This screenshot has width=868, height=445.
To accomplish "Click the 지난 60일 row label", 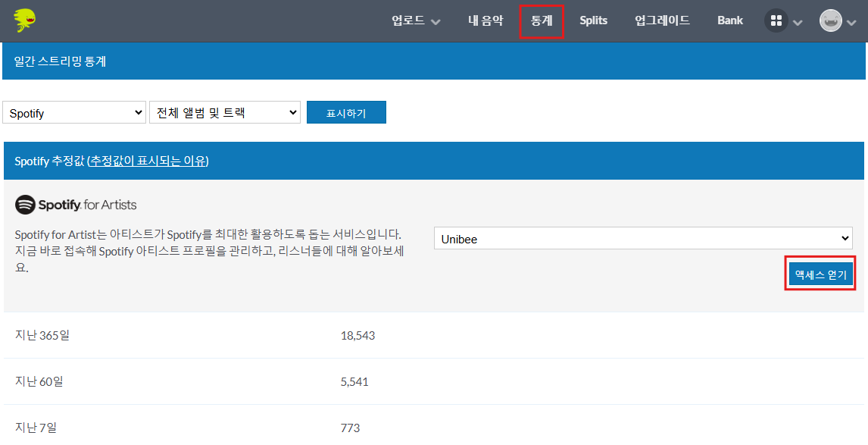I will coord(39,381).
